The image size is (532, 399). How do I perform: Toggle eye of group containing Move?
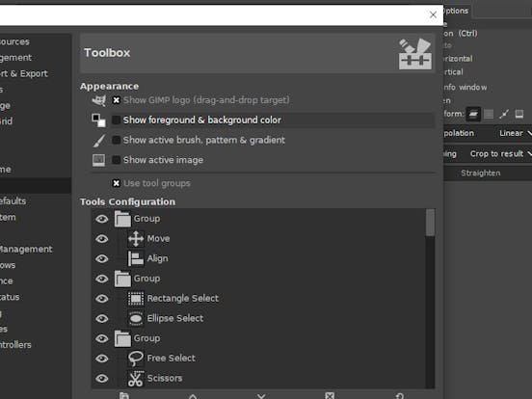(102, 219)
